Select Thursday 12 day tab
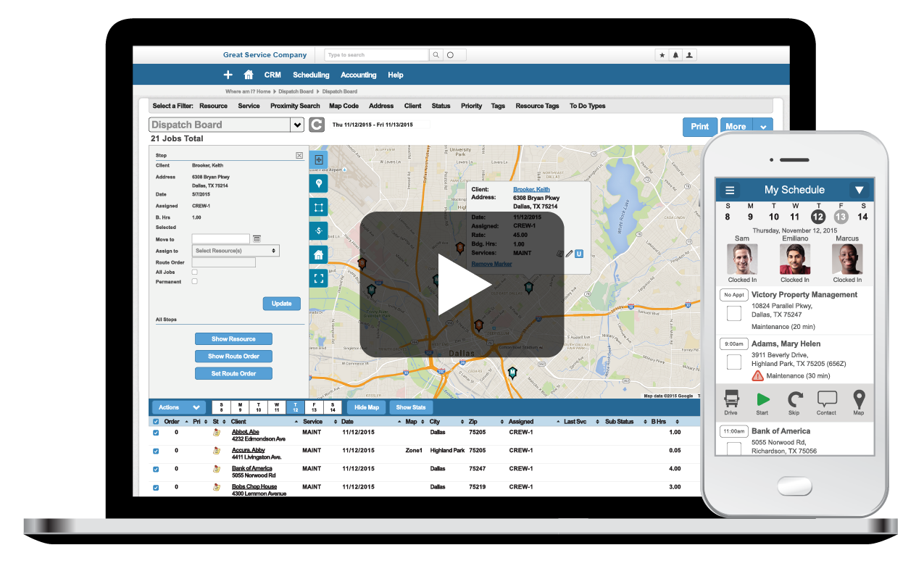 point(295,407)
